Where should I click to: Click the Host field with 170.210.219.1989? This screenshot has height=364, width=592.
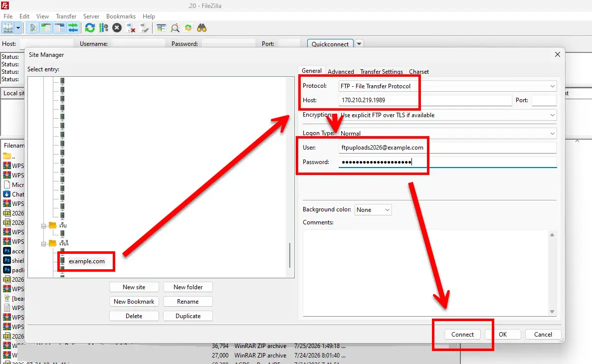(x=425, y=100)
